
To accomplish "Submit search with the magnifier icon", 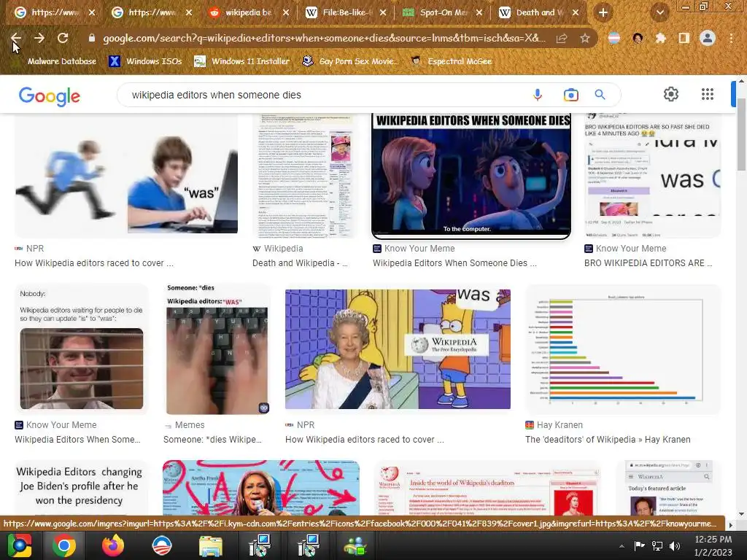I will (x=600, y=95).
